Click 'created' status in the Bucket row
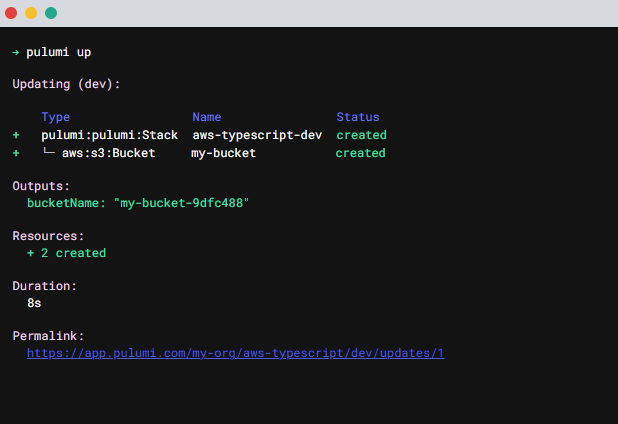This screenshot has width=618, height=424. point(361,153)
